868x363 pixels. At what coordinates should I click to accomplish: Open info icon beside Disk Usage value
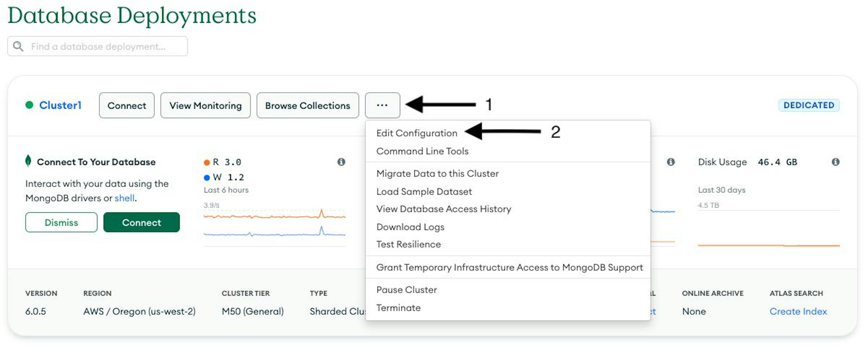pyautogui.click(x=835, y=162)
